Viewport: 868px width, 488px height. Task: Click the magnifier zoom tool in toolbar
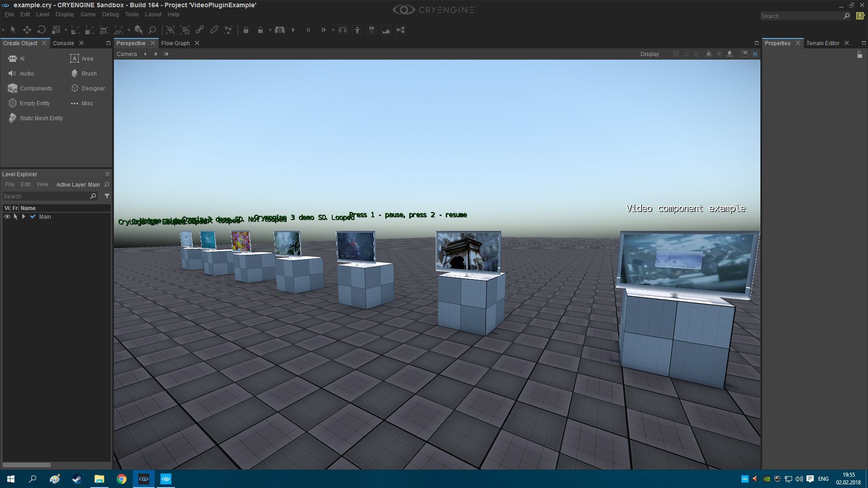(152, 30)
